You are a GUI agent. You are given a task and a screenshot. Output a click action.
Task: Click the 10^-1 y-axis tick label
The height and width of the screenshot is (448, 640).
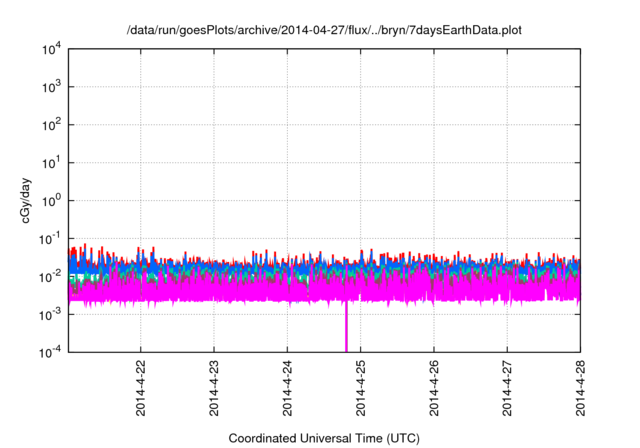49,238
